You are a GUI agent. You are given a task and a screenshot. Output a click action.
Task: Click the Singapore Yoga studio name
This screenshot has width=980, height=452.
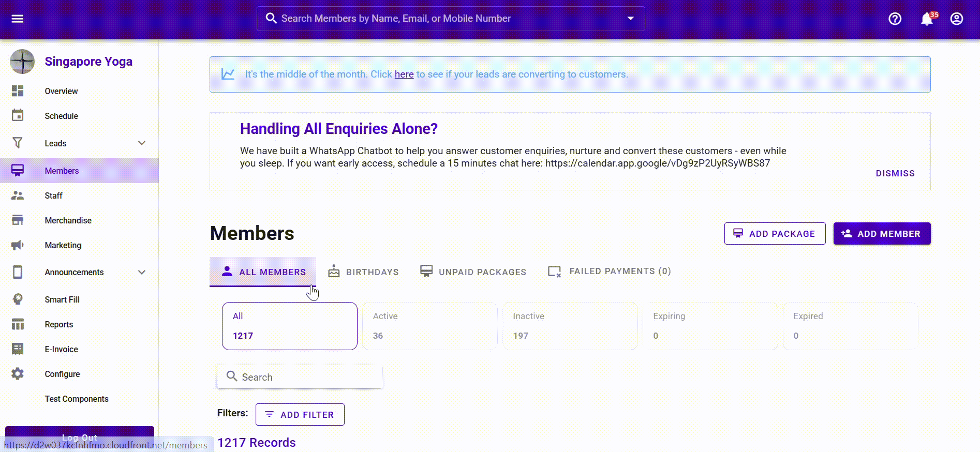click(88, 62)
